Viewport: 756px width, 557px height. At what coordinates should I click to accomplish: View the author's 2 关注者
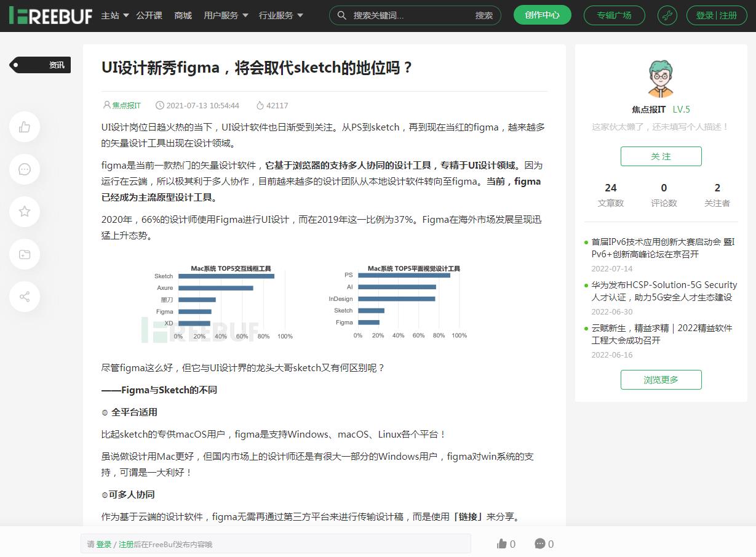(x=717, y=194)
